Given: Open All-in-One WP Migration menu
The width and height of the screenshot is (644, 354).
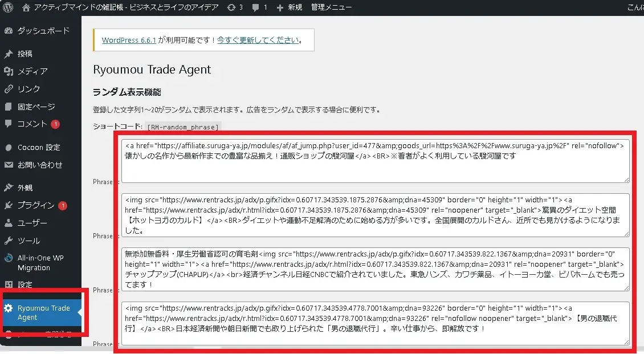Looking at the screenshot, I should [x=40, y=263].
